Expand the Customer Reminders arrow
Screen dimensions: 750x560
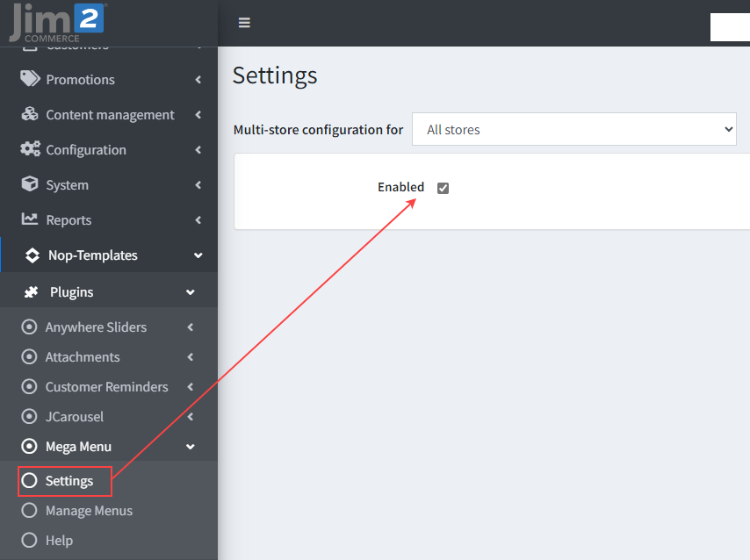tap(191, 387)
